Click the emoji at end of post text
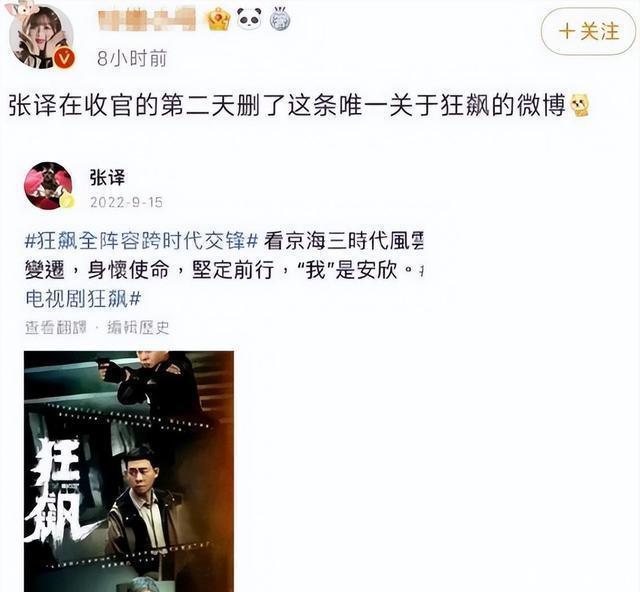Screen dimensions: 640x592 [580, 106]
